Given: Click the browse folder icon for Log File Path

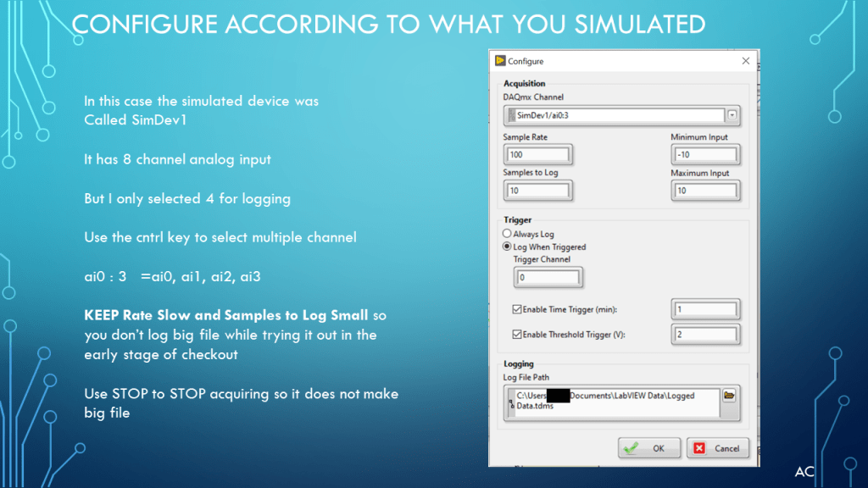Looking at the screenshot, I should [728, 396].
